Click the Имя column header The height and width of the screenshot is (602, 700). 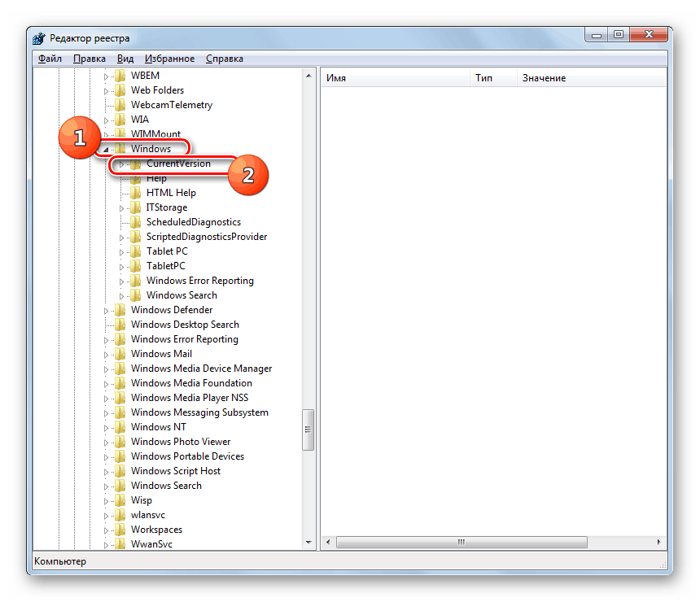point(396,78)
